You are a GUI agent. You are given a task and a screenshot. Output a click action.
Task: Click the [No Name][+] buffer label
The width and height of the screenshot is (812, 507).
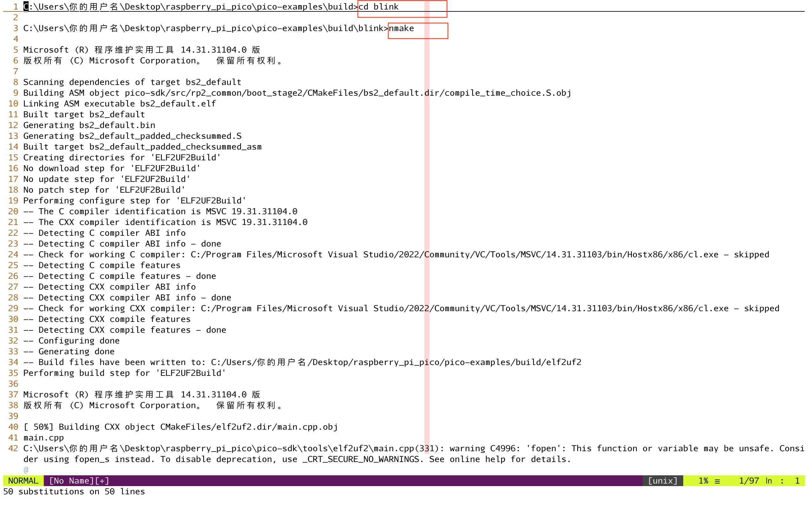point(79,480)
